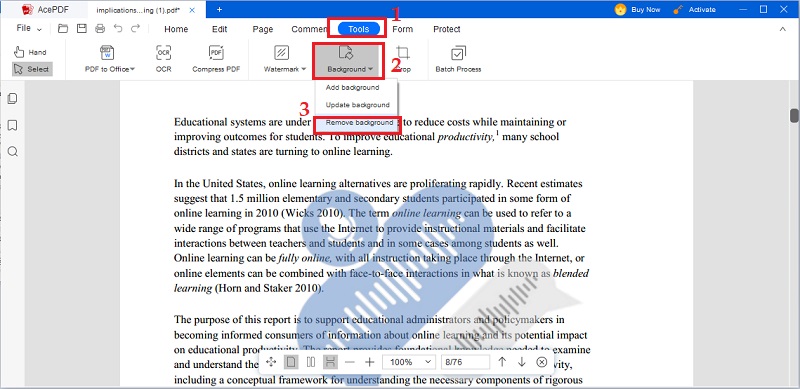Image resolution: width=800 pixels, height=389 pixels.
Task: Click the move icon on the floating toolbar
Action: (271, 362)
